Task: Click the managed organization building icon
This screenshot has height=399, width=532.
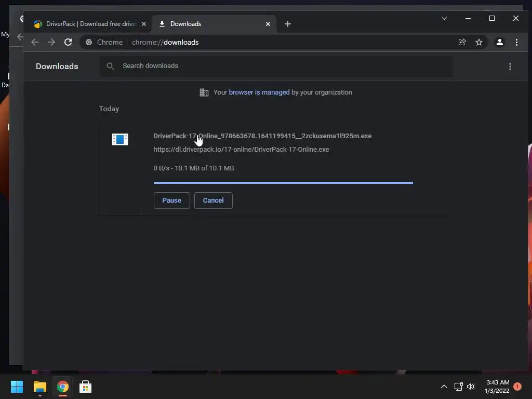Action: click(204, 92)
